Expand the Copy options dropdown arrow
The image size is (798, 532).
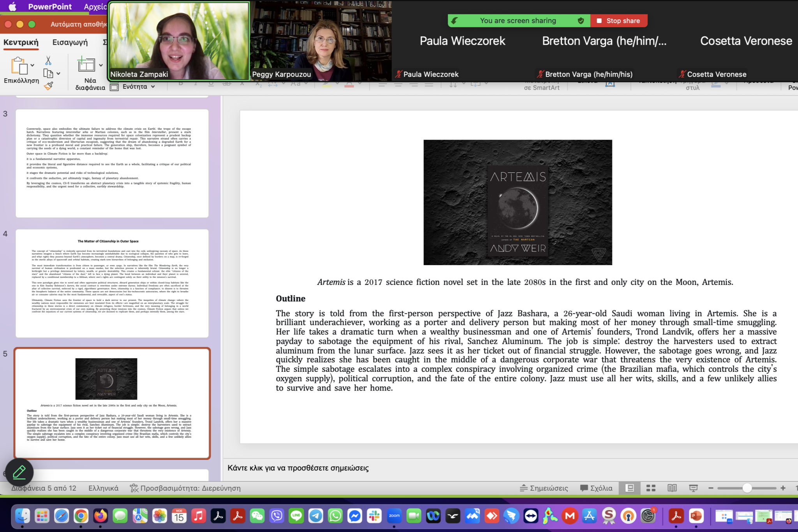(x=58, y=73)
